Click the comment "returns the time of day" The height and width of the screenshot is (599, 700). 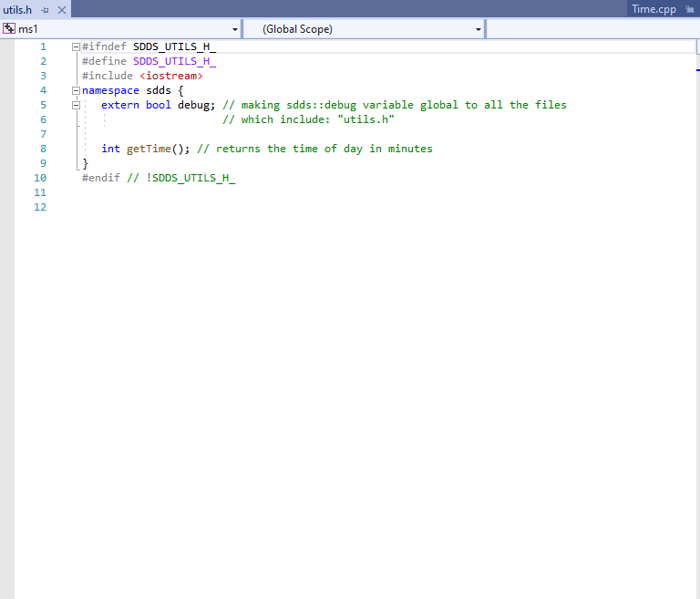point(289,149)
